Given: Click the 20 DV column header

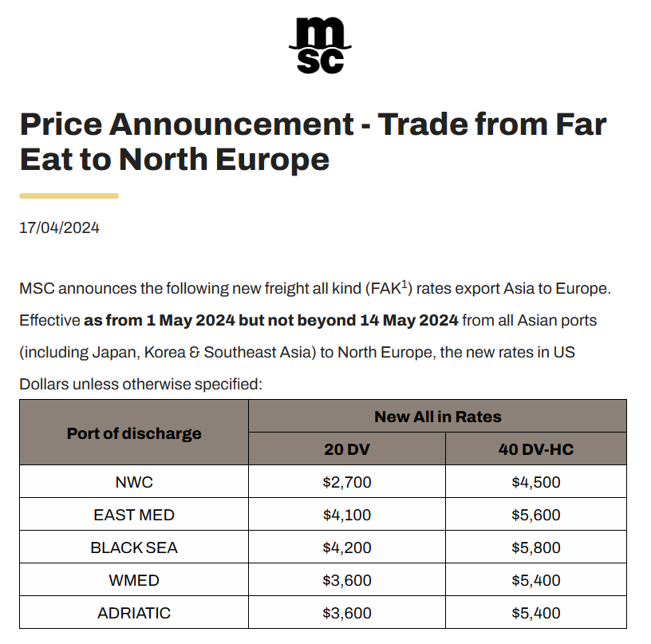Looking at the screenshot, I should tap(347, 448).
